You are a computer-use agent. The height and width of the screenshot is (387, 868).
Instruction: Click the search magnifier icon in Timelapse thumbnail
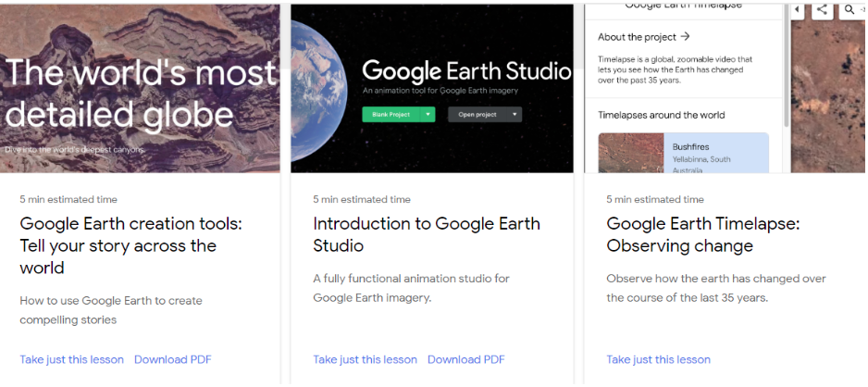coord(850,9)
